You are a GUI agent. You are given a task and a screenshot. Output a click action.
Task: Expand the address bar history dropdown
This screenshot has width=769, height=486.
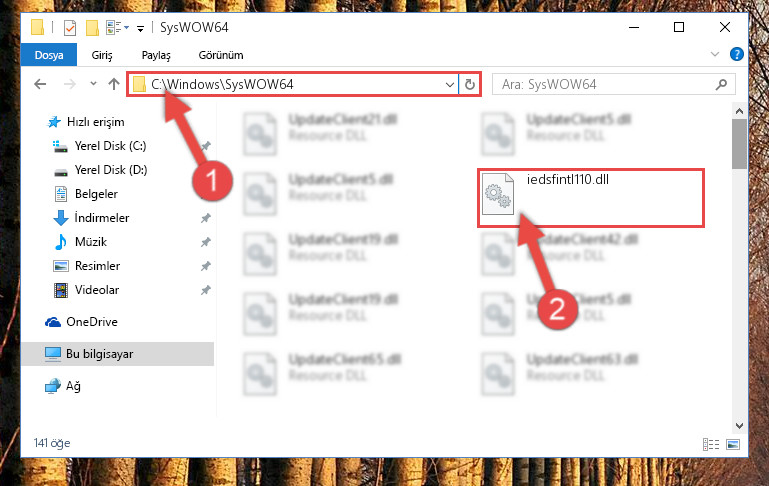point(449,84)
